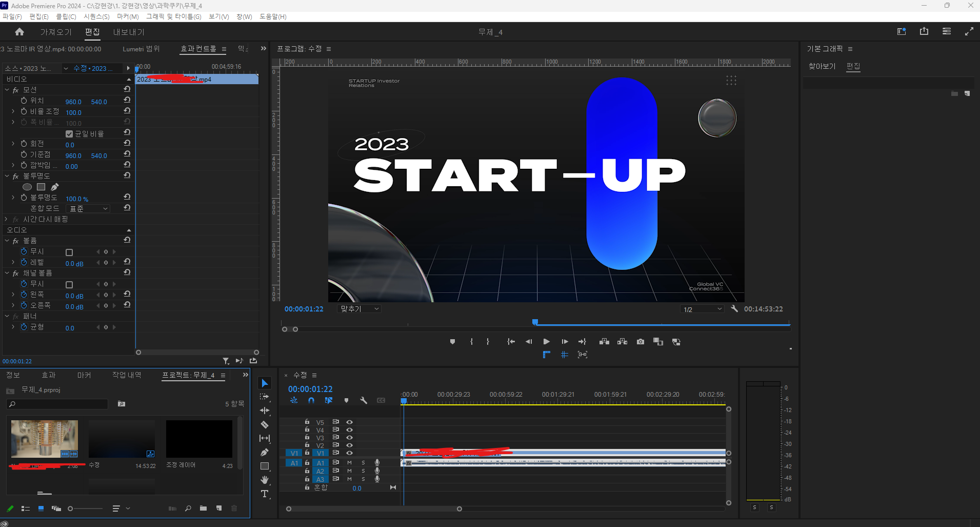
Task: Create 4-point polygon mask under opacity
Action: point(41,187)
